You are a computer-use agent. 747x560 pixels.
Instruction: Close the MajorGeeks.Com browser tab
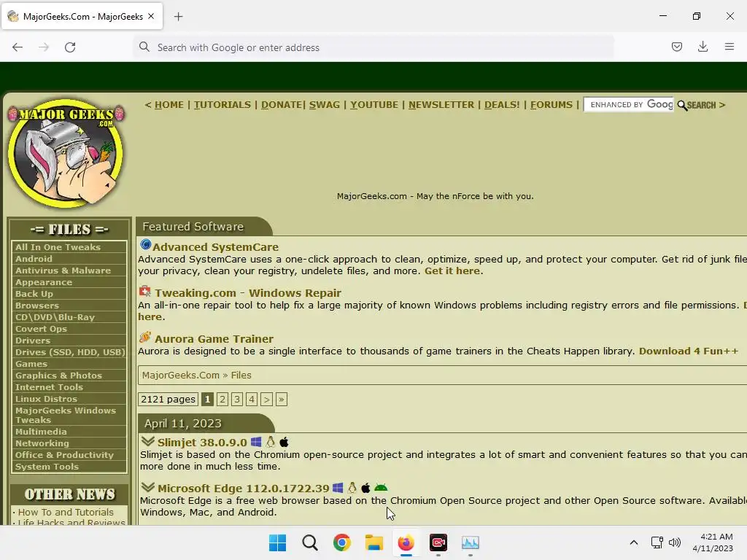(x=151, y=16)
